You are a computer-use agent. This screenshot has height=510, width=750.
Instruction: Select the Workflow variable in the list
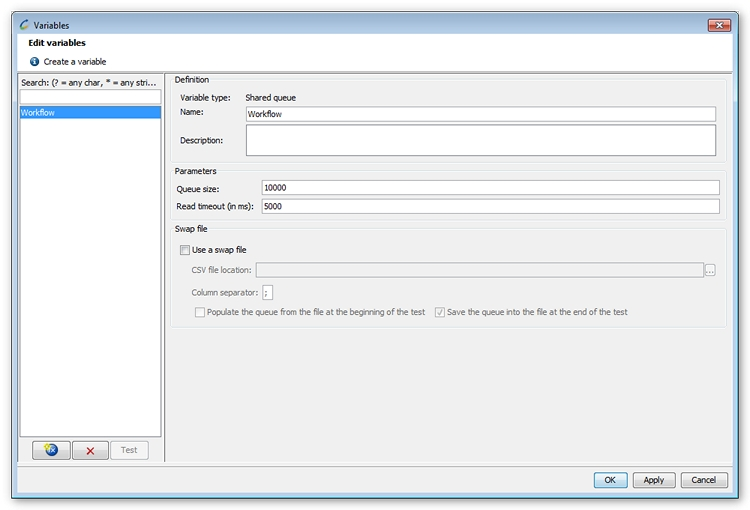coord(90,113)
